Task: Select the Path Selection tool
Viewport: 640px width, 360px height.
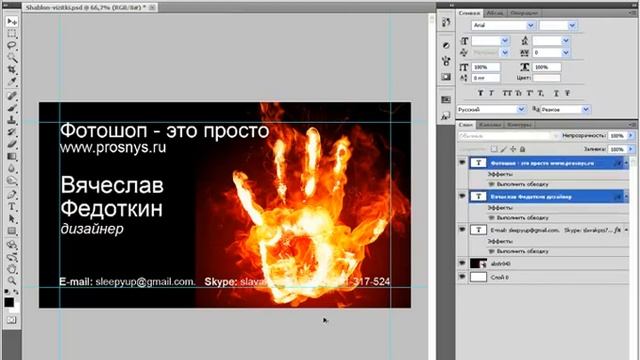Action: [12, 219]
